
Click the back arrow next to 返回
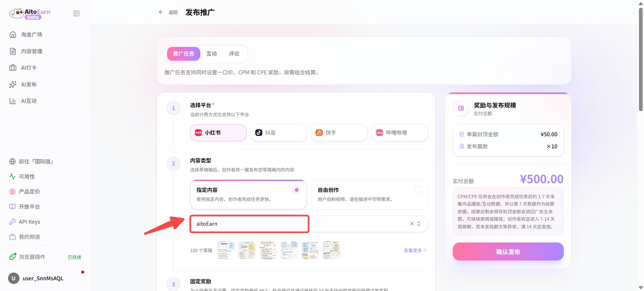click(x=161, y=12)
